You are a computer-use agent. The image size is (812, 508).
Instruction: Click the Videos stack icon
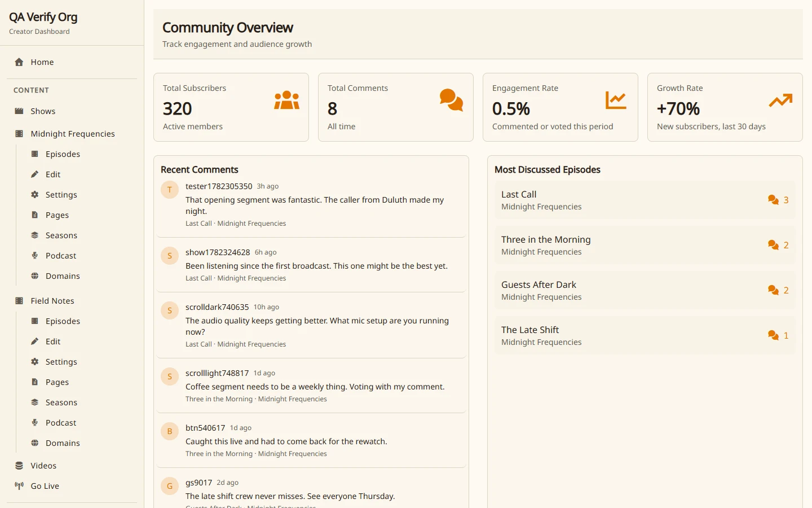point(19,466)
